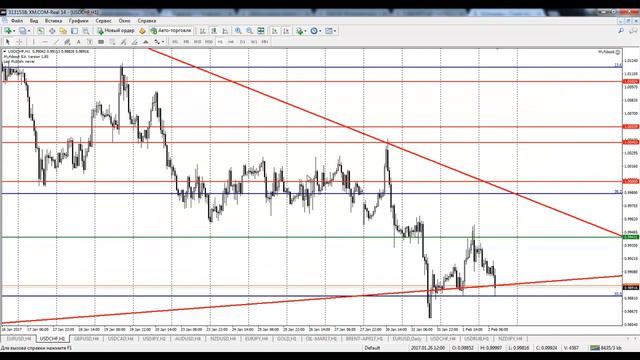
Task: Click the connection status 8435/3 kb indicator
Action: tap(606, 348)
